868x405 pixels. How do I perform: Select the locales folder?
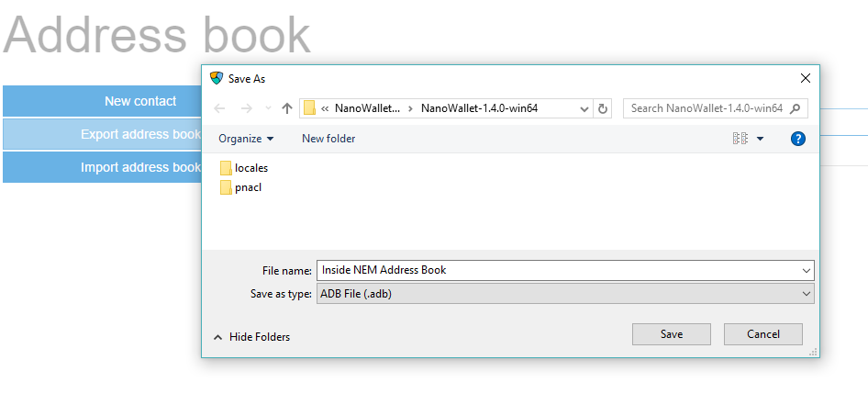(244, 168)
